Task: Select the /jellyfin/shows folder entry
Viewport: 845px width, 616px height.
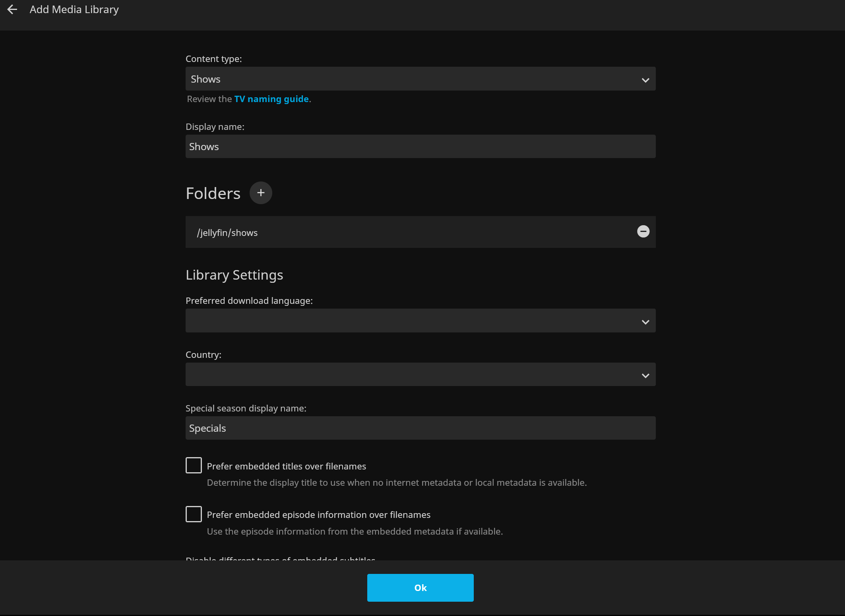Action: (227, 233)
